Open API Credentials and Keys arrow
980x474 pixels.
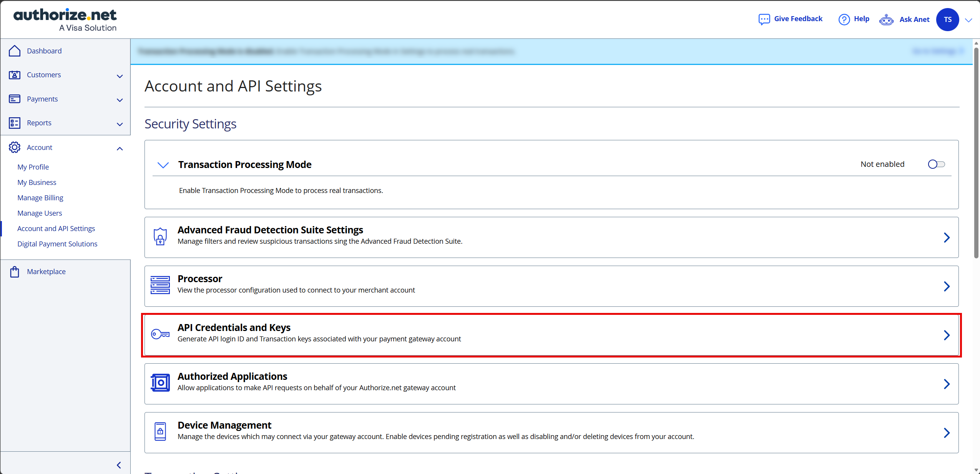tap(947, 335)
